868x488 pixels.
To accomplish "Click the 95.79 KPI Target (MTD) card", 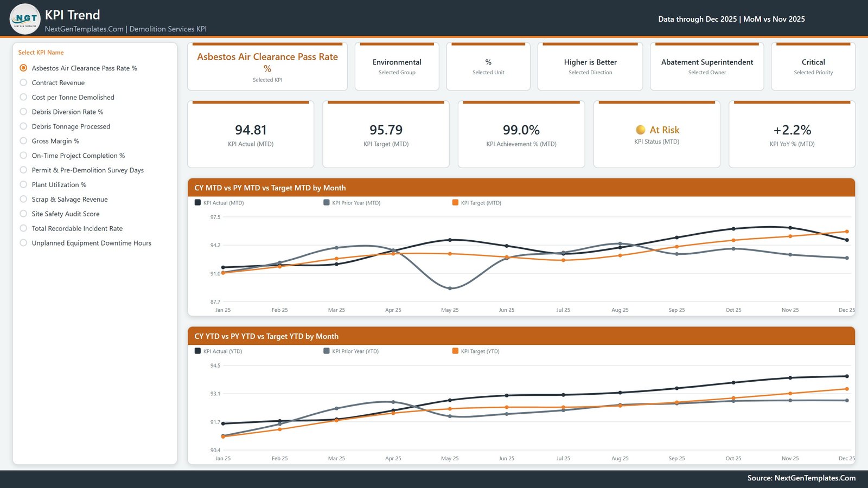I will pos(386,134).
